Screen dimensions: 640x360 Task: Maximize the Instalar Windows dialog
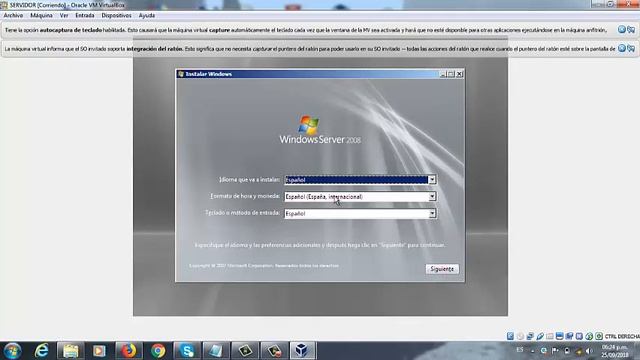(451, 74)
